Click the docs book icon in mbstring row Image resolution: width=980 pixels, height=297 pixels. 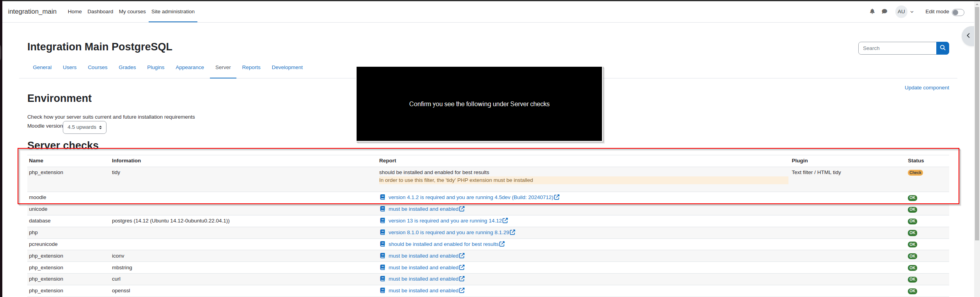pos(382,267)
